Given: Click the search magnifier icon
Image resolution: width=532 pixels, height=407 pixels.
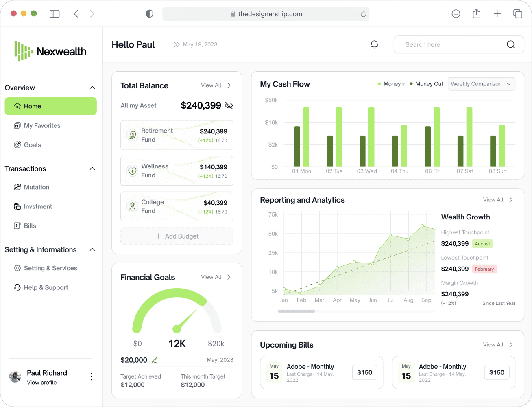Looking at the screenshot, I should tap(511, 44).
